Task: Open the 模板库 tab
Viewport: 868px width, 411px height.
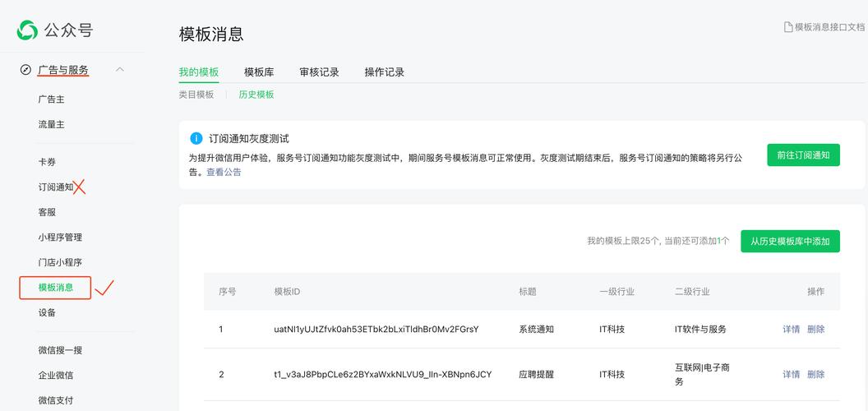Action: point(259,72)
